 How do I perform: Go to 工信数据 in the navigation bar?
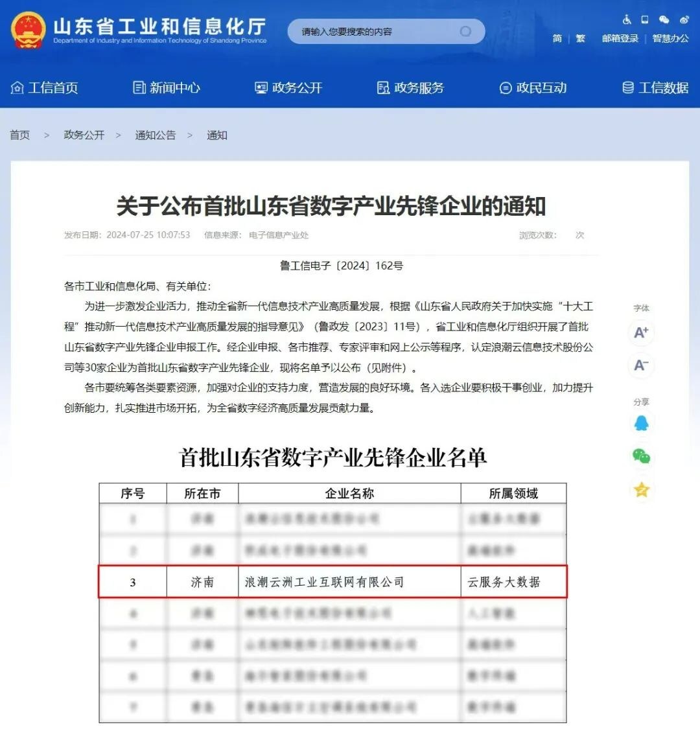pyautogui.click(x=655, y=87)
